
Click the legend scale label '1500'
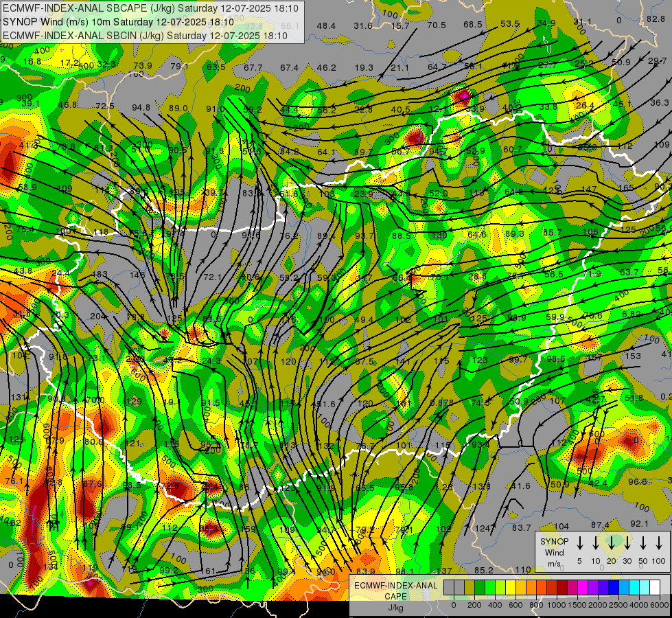577,605
